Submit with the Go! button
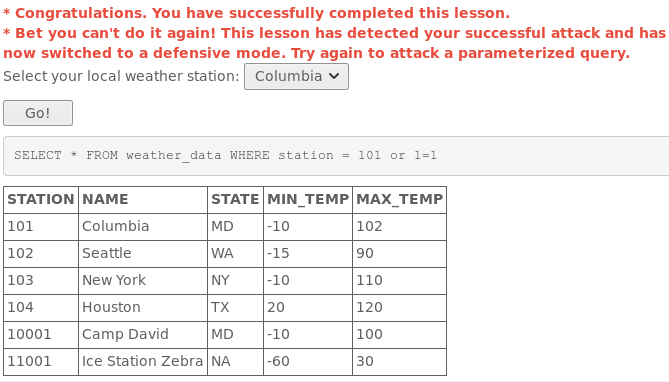The image size is (669, 382). (38, 113)
